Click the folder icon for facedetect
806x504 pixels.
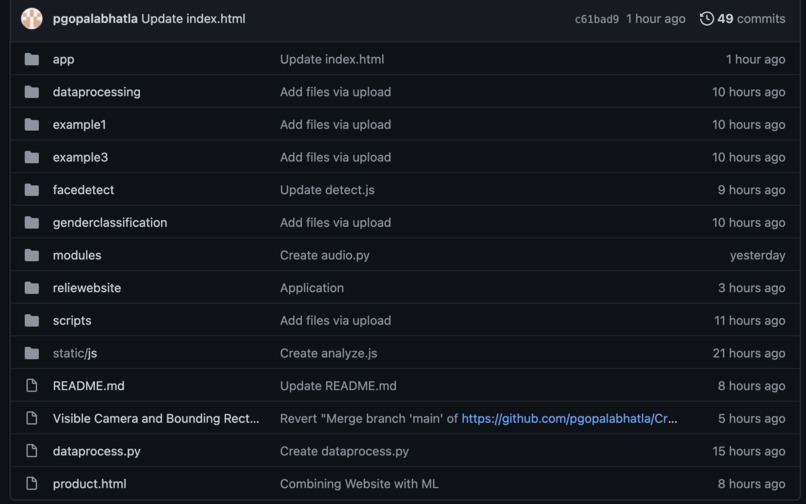coord(32,190)
